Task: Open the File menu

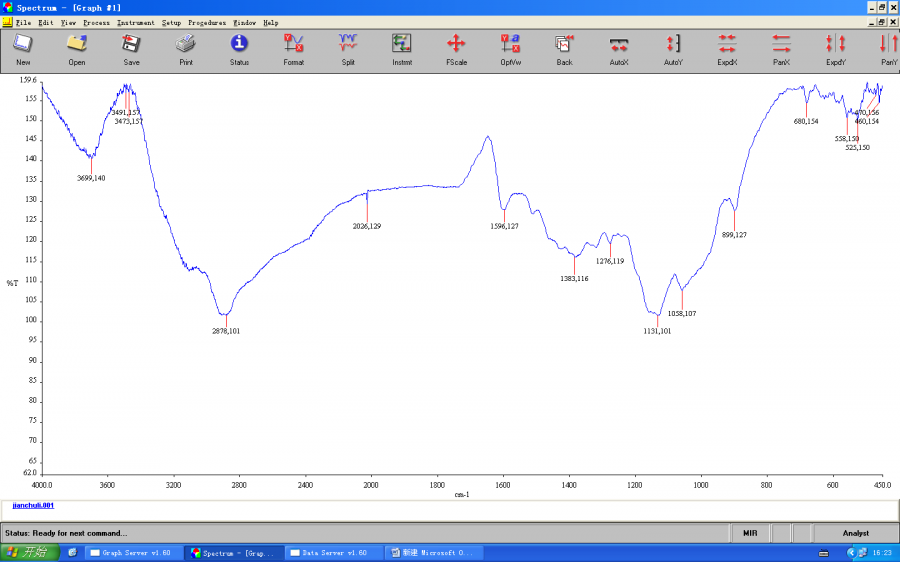Action: [x=24, y=23]
